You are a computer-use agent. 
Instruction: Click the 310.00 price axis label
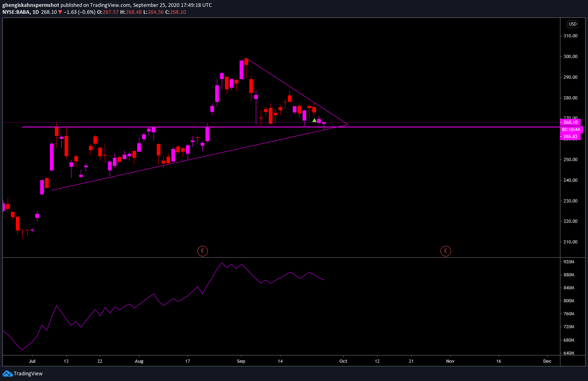570,36
